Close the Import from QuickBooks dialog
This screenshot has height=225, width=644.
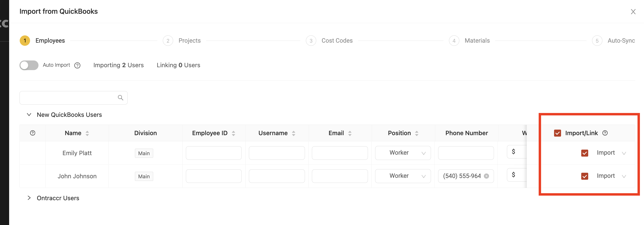pos(633,12)
